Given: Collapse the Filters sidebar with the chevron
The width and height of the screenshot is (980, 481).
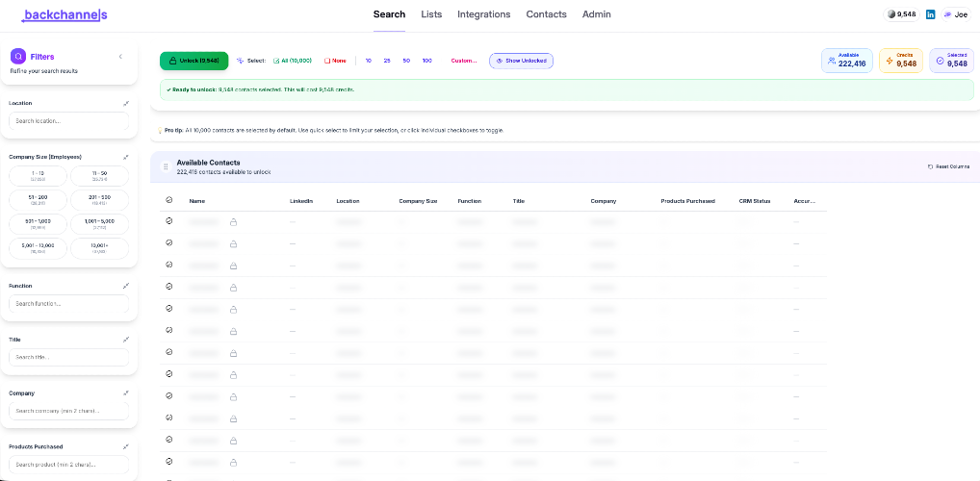Looking at the screenshot, I should click(120, 57).
